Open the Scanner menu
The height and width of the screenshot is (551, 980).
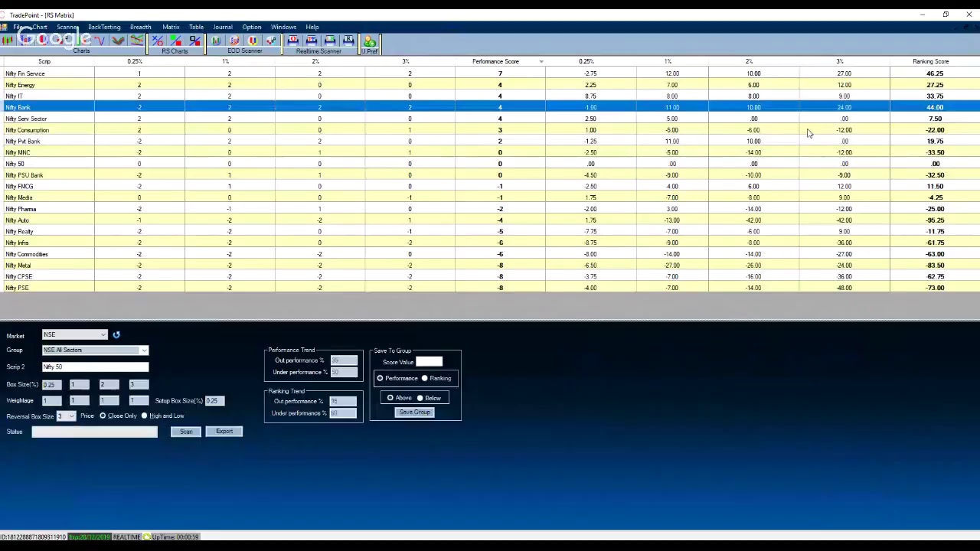pyautogui.click(x=67, y=27)
